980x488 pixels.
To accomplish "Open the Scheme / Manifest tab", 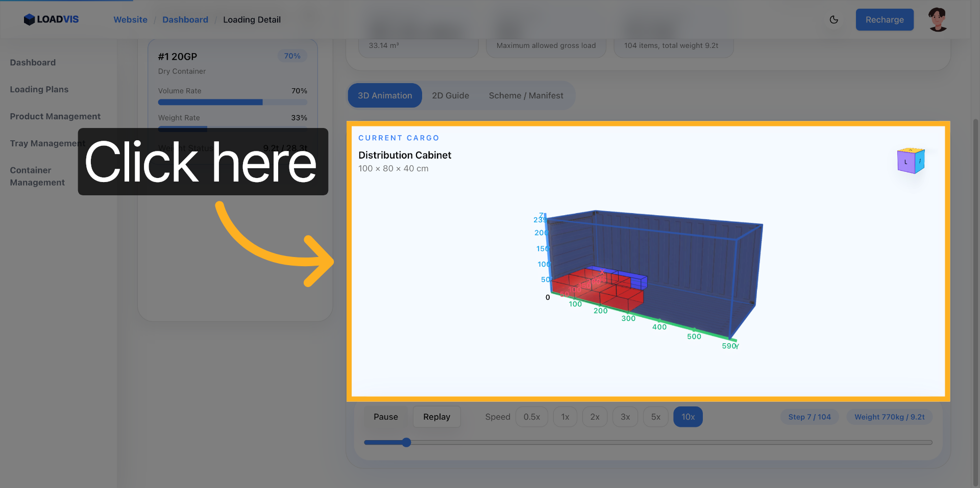I will [x=526, y=95].
